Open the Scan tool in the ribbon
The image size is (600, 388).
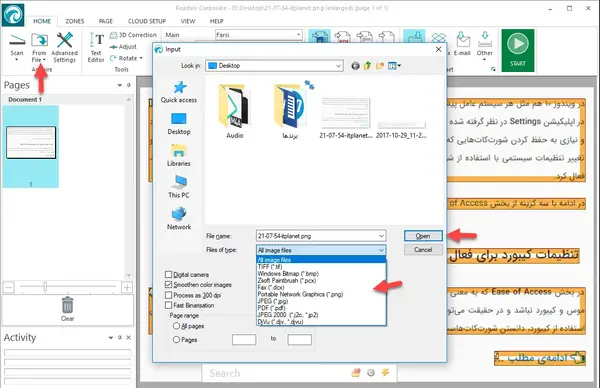point(17,47)
